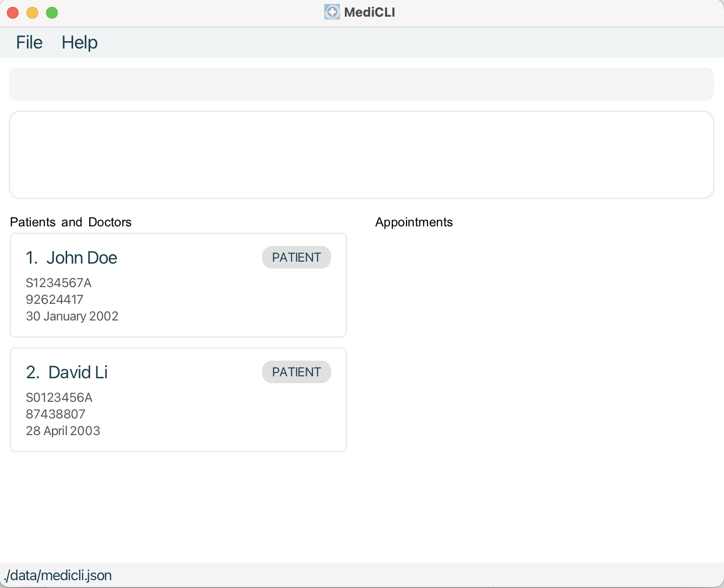The width and height of the screenshot is (724, 588).
Task: Minimize the window with the yellow button
Action: (x=32, y=13)
